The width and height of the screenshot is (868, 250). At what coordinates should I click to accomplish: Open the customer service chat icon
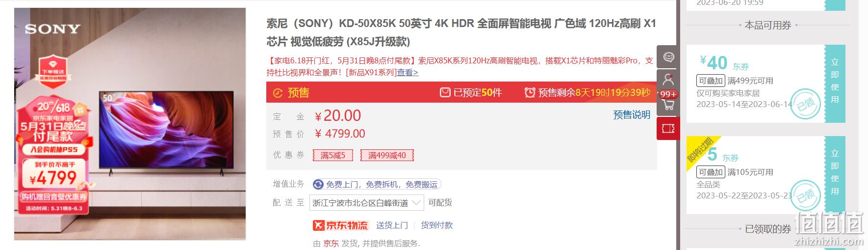coord(668,57)
